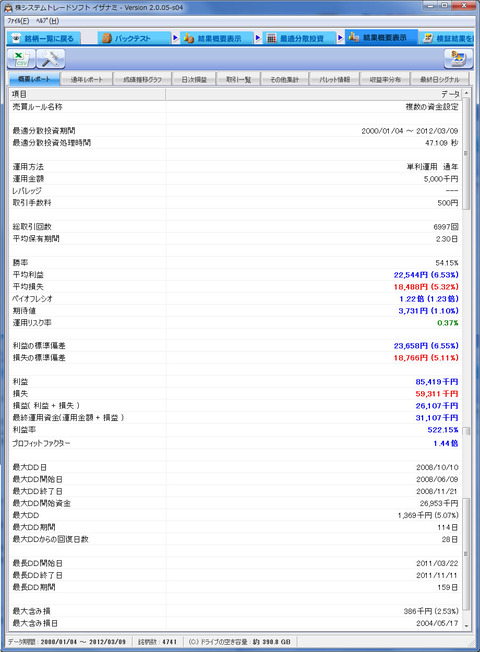Image resolution: width=480 pixels, height=652 pixels.
Task: Select the 28日 recovery days value
Action: point(450,539)
